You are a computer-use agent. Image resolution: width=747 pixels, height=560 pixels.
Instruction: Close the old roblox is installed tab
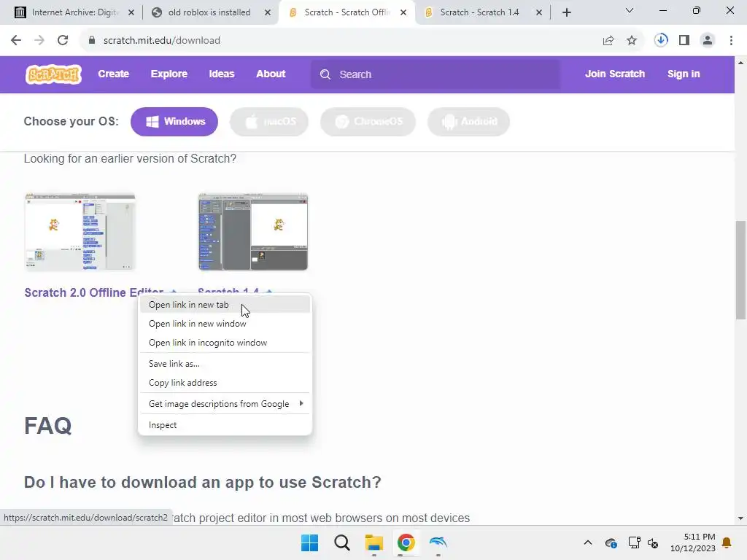[x=268, y=12]
